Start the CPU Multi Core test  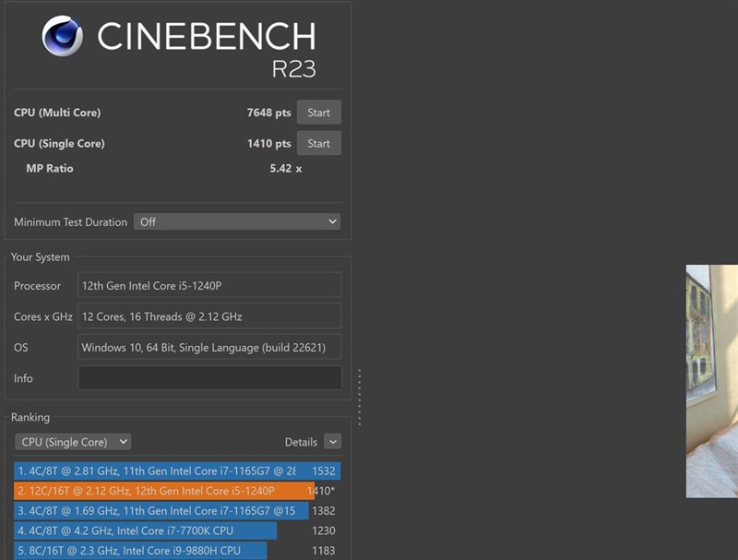318,113
